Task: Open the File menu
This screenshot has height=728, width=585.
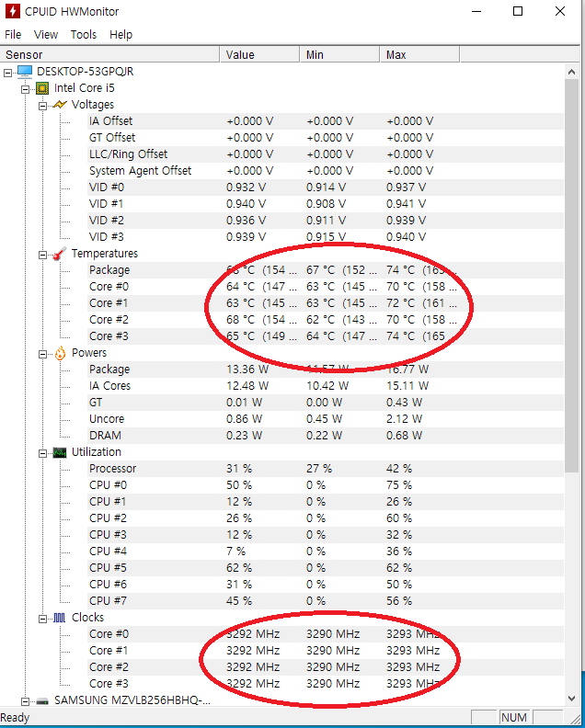Action: (13, 35)
